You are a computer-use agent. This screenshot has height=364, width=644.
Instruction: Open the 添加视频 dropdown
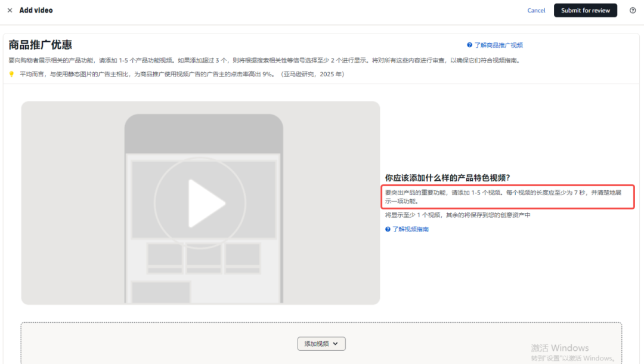(321, 344)
